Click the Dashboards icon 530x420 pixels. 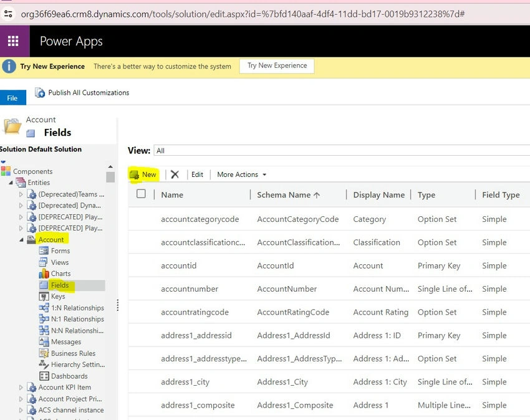[x=44, y=376]
